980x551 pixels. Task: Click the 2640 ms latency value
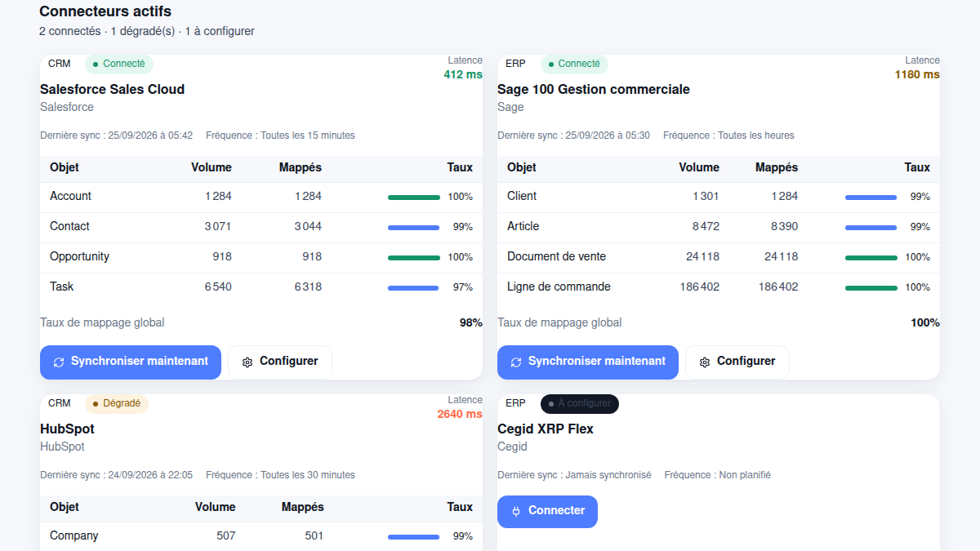point(460,414)
